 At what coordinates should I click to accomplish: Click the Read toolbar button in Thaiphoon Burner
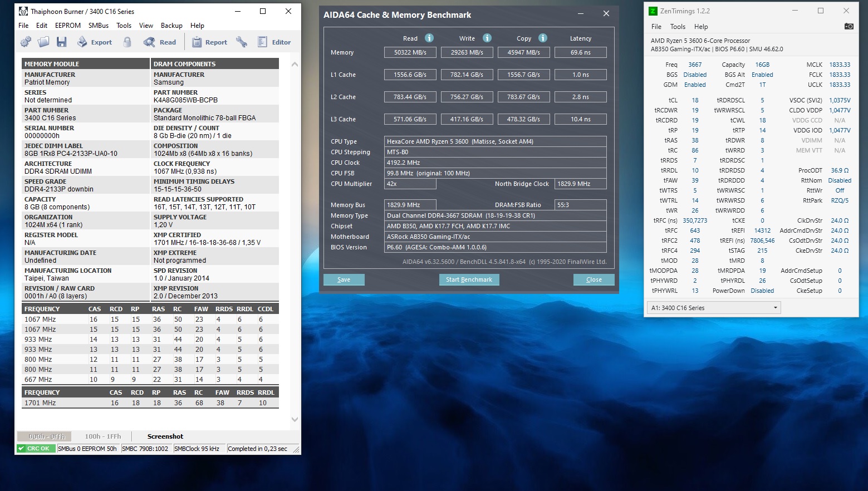[x=160, y=42]
